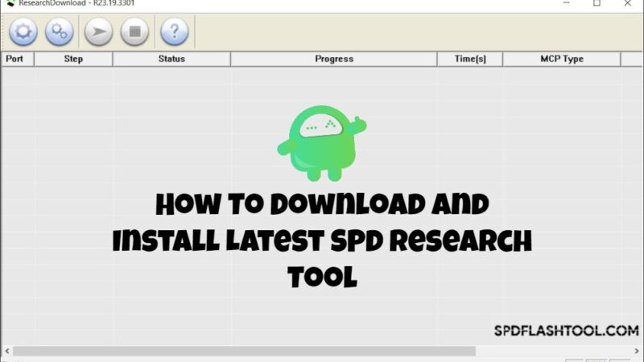
Task: Click the Load Packet gear icon
Action: (23, 31)
